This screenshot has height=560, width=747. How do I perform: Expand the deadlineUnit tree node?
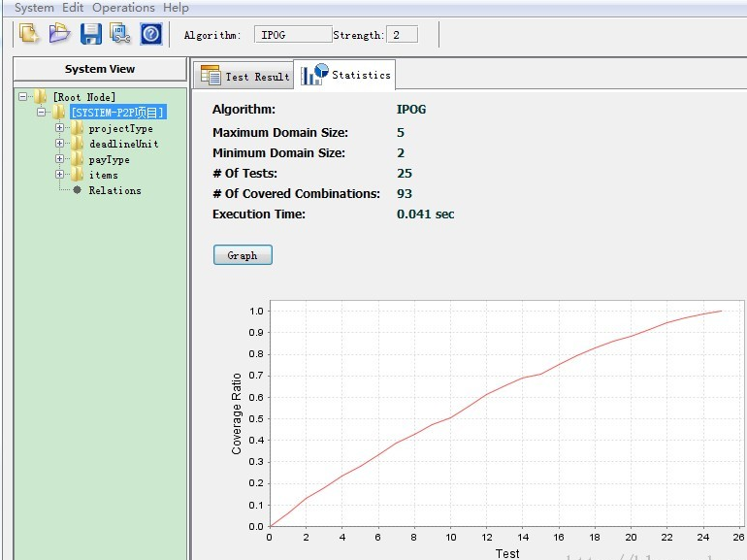(59, 144)
